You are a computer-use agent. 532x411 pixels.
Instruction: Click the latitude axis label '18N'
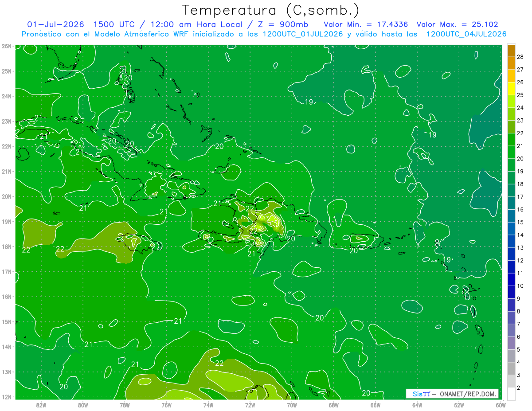tap(7, 247)
